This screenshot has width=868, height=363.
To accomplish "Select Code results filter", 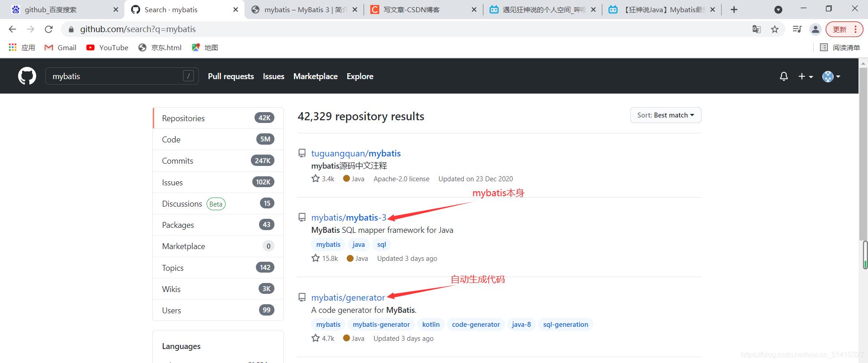I will 218,139.
